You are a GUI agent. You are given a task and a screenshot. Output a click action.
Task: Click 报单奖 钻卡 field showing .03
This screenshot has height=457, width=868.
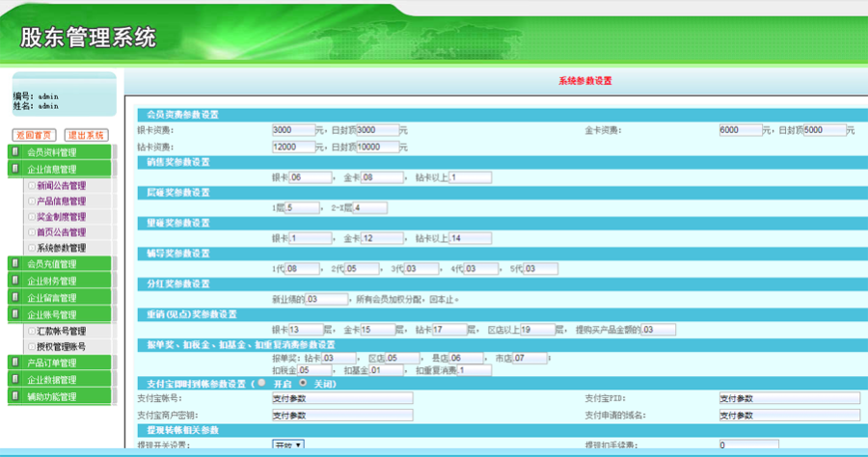pyautogui.click(x=339, y=359)
